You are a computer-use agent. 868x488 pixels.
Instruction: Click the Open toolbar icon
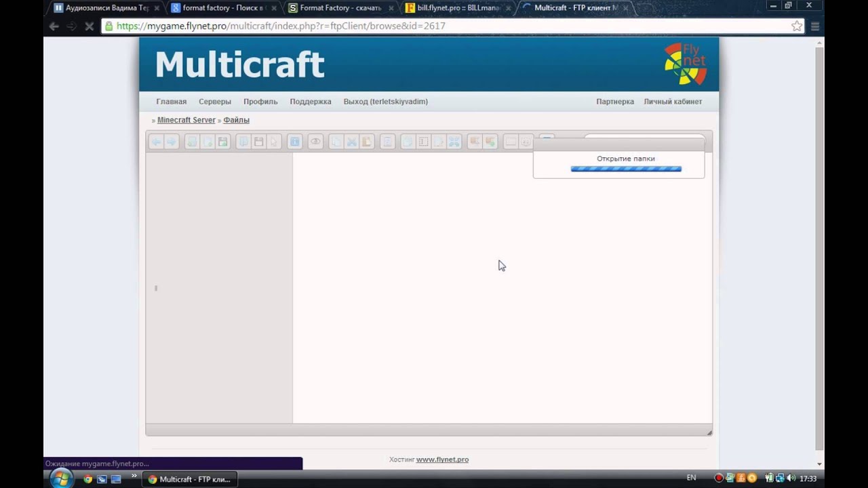click(x=243, y=142)
